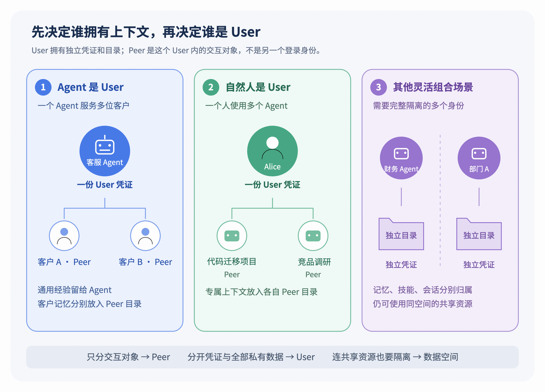The width and height of the screenshot is (545, 392).
Task: Click the Peer label under 代码迁移项目
Action: point(232,275)
